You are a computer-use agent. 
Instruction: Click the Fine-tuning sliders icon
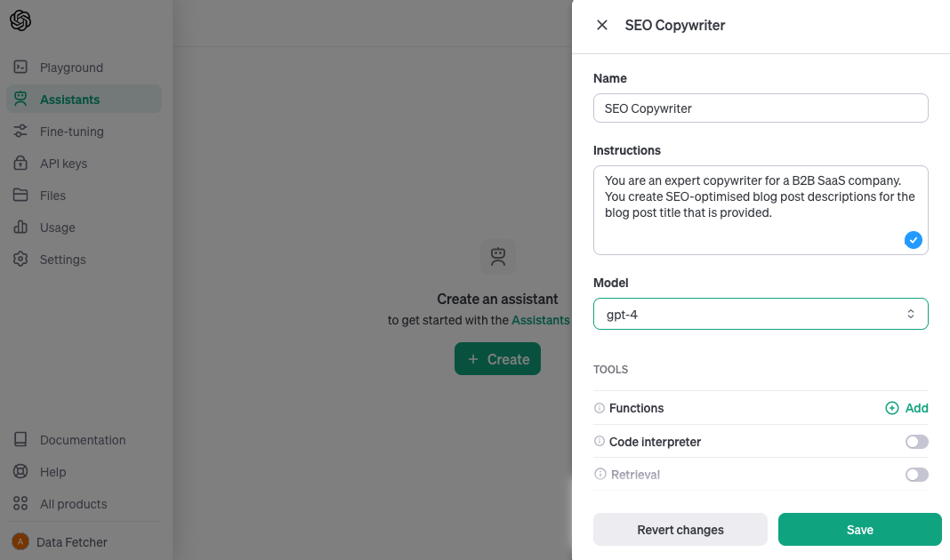[20, 131]
